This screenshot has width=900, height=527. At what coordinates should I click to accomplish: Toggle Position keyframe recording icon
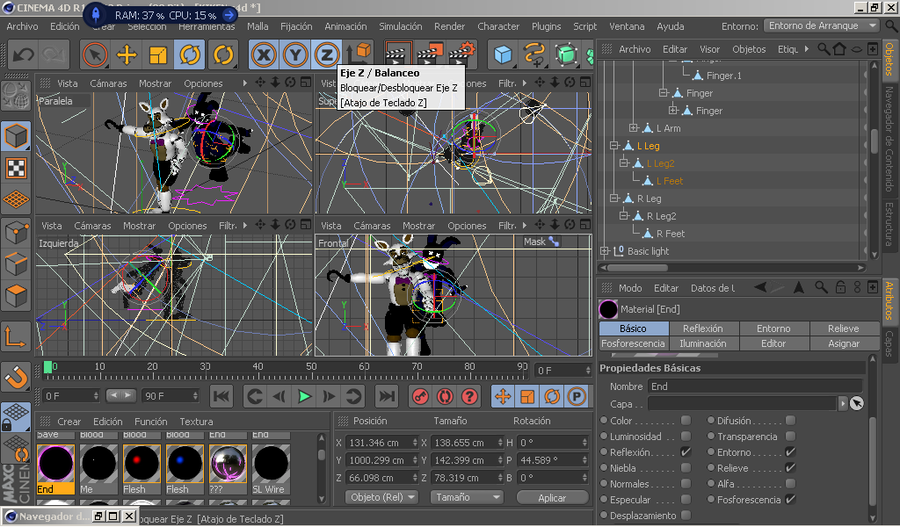[503, 397]
